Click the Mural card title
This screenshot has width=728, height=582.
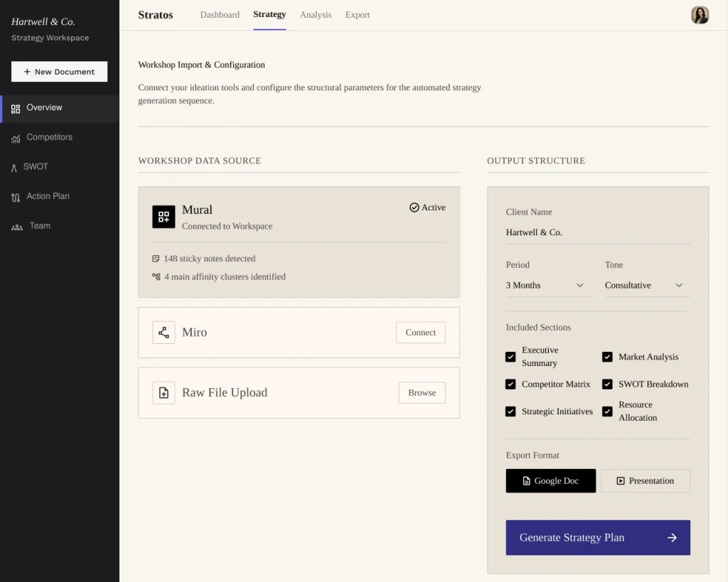[198, 210]
